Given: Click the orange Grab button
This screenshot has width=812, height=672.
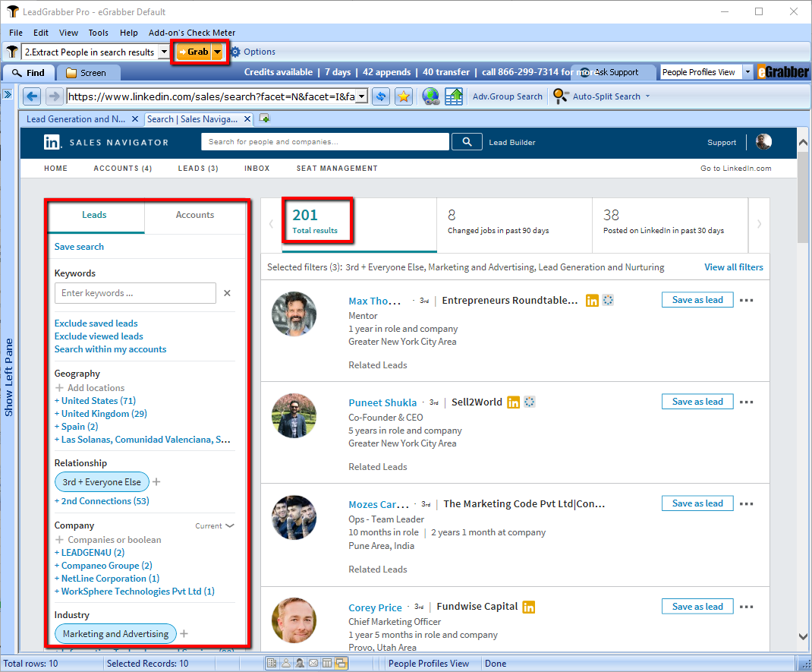Looking at the screenshot, I should [x=194, y=52].
